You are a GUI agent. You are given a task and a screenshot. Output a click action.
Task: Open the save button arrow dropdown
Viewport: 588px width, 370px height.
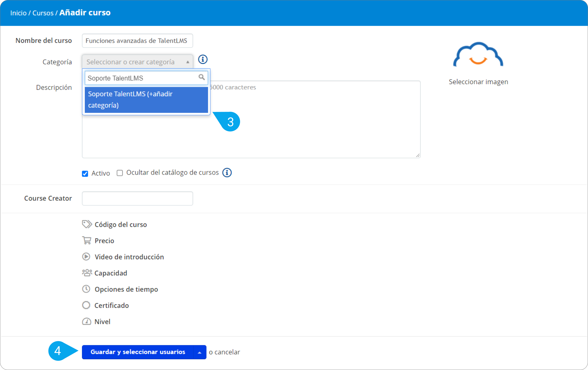[200, 352]
